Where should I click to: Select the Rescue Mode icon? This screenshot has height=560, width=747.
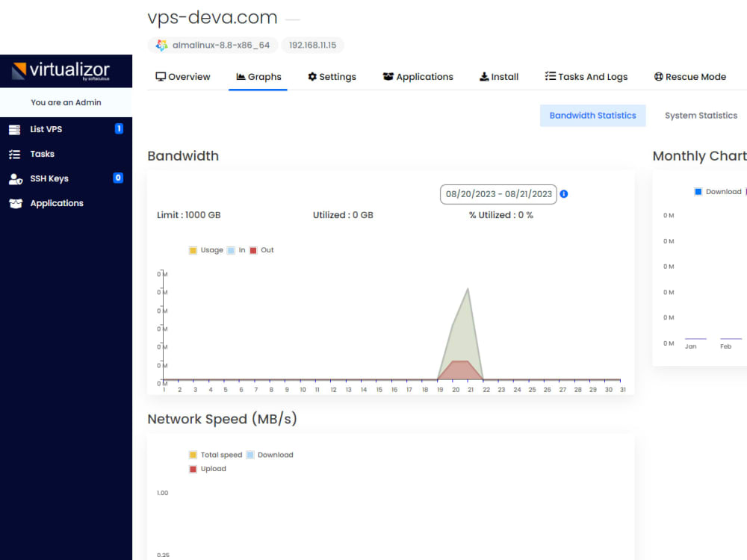[x=660, y=76]
